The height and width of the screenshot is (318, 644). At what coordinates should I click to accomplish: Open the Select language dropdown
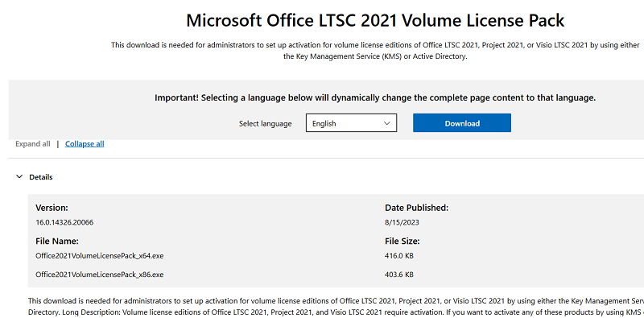tap(351, 123)
